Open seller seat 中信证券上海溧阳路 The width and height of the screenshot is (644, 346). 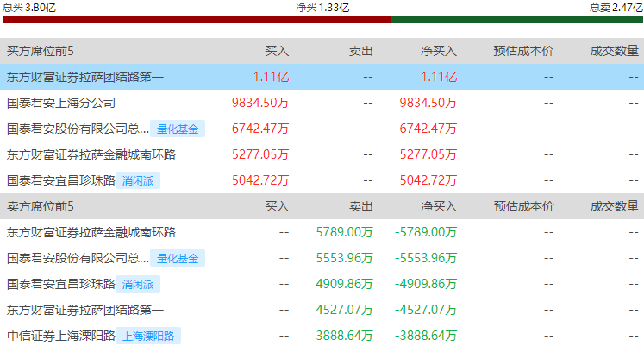point(61,336)
